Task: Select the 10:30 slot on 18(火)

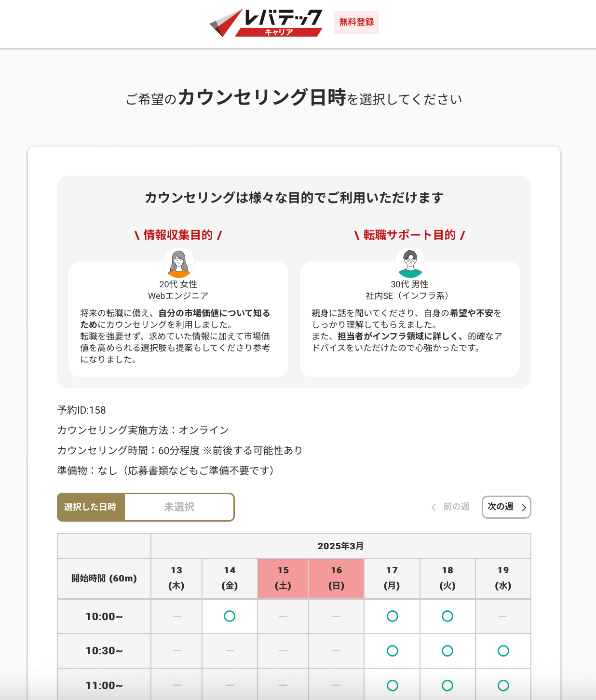Action: (447, 650)
